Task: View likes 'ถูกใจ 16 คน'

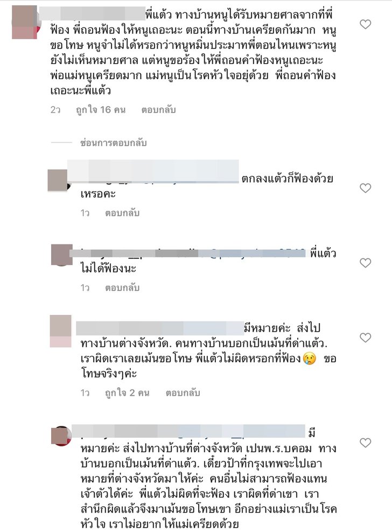Action: pos(101,110)
